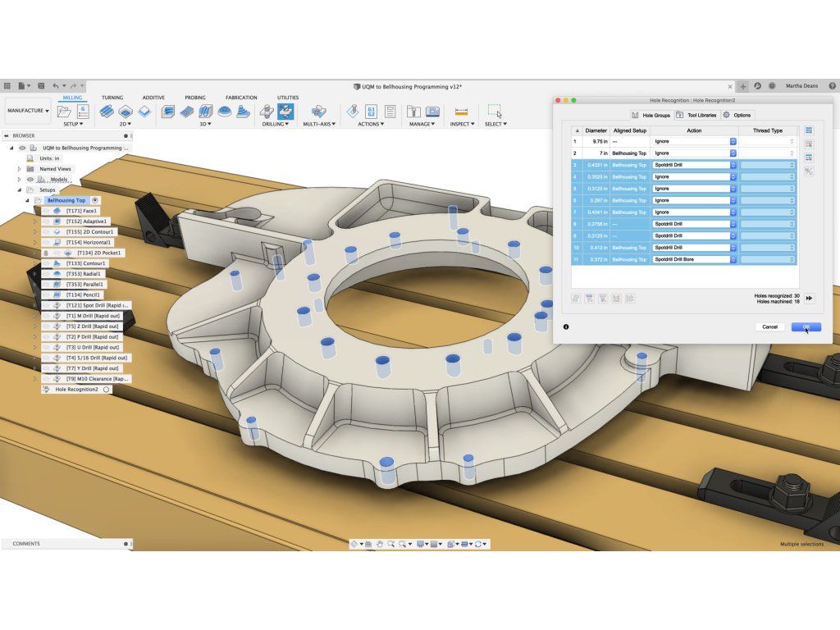Open the Help question mark icon
Viewport: 840px width, 630px height.
(x=833, y=85)
